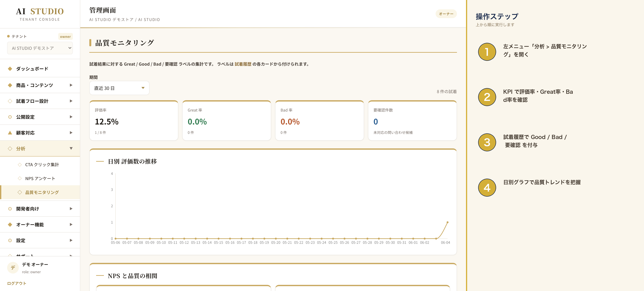Click the 8 件の試着 count text
Screen dimensions: 644x291
446,91
